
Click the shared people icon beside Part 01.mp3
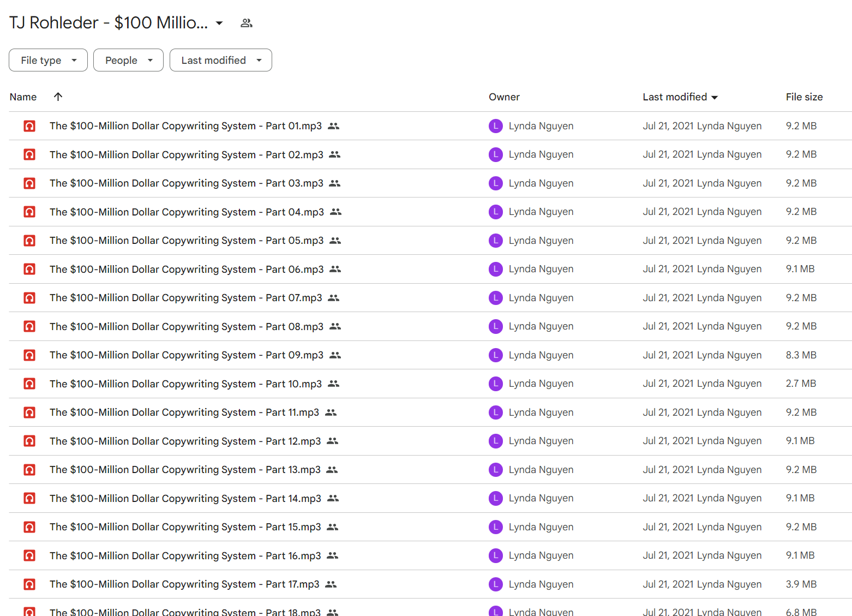coord(334,126)
